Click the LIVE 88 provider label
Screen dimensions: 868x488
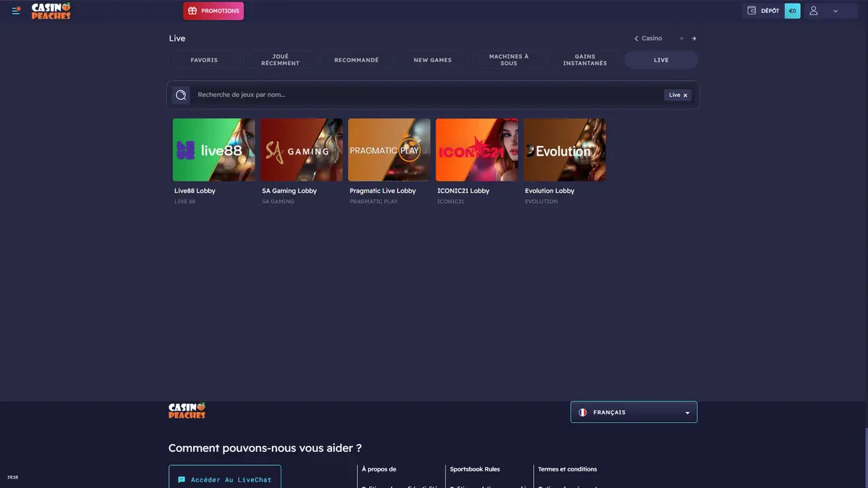coord(184,202)
